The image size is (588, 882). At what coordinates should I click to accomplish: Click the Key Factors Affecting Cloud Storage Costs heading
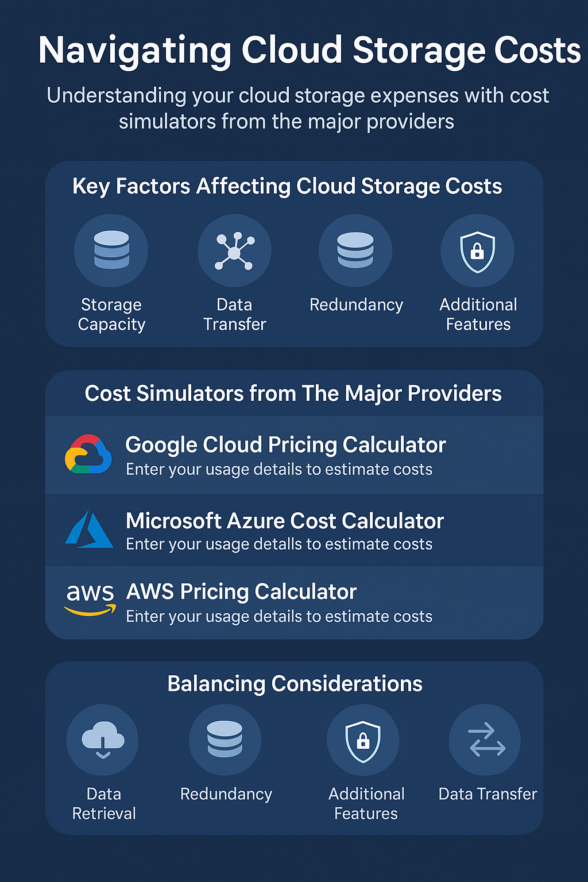click(287, 187)
